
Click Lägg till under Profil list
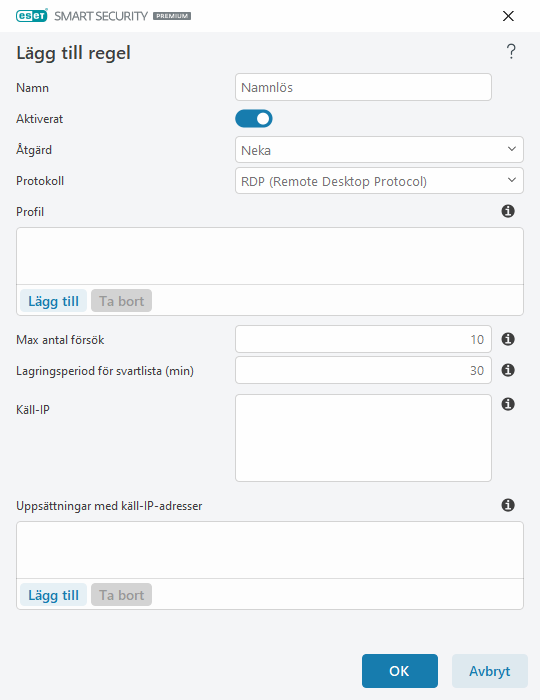(54, 301)
